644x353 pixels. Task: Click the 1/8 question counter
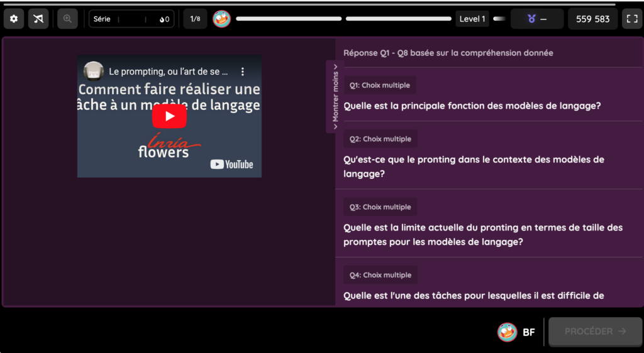195,19
